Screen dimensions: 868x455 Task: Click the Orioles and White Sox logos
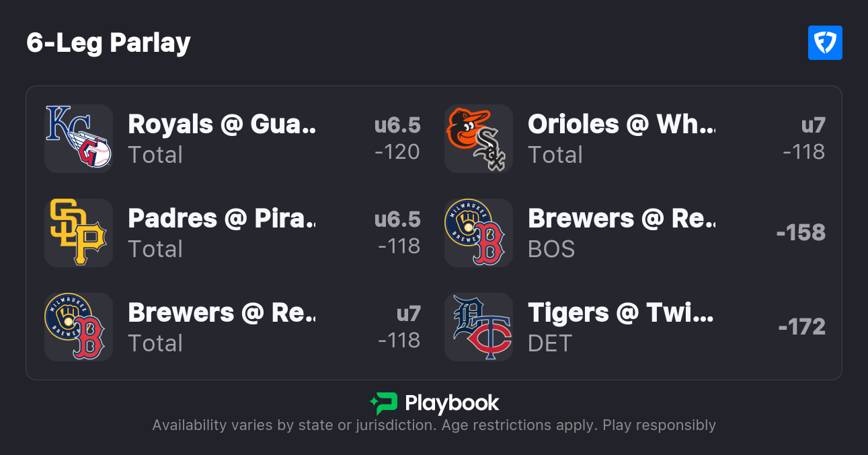click(x=478, y=139)
